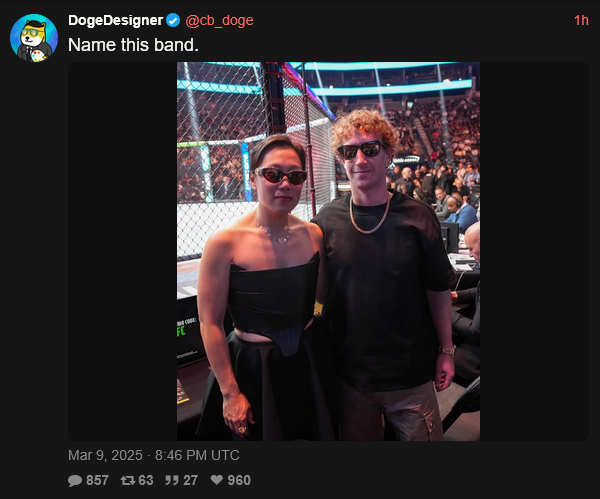Click the blue verified badge
The width and height of the screenshot is (600, 499).
click(x=173, y=20)
